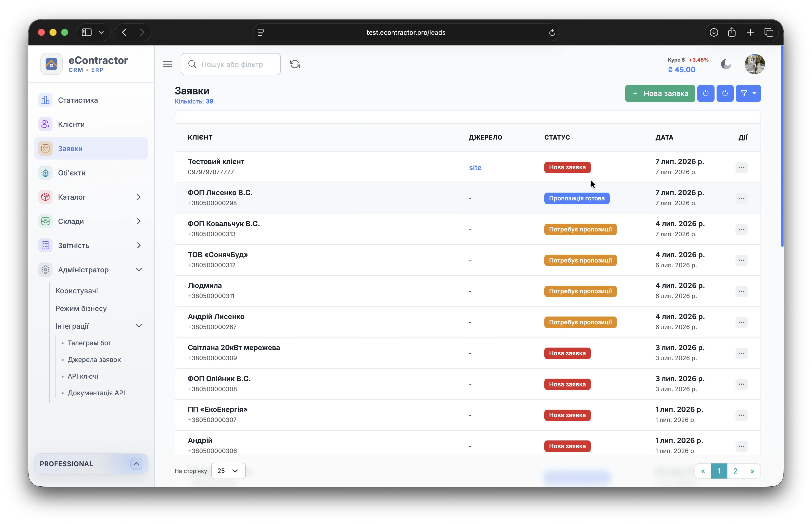Viewport: 812px width, 524px height.
Task: Open Користувачі under Адміністратор
Action: [77, 291]
